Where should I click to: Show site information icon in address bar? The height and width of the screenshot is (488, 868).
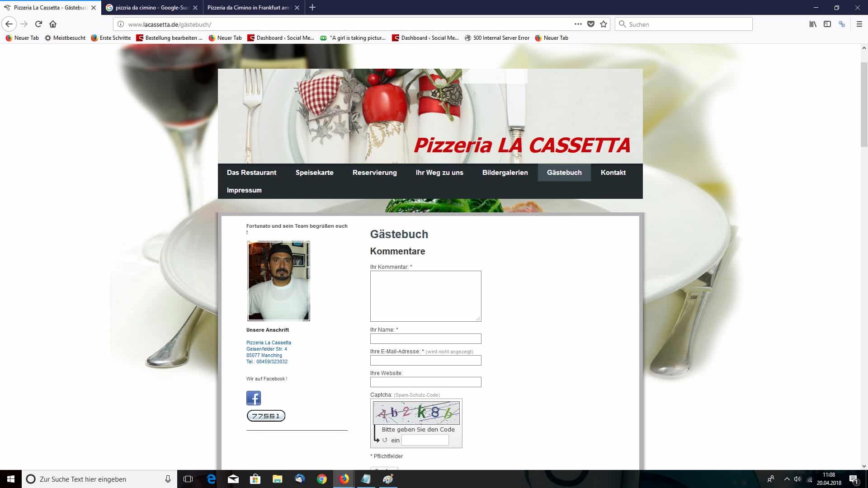tap(121, 24)
